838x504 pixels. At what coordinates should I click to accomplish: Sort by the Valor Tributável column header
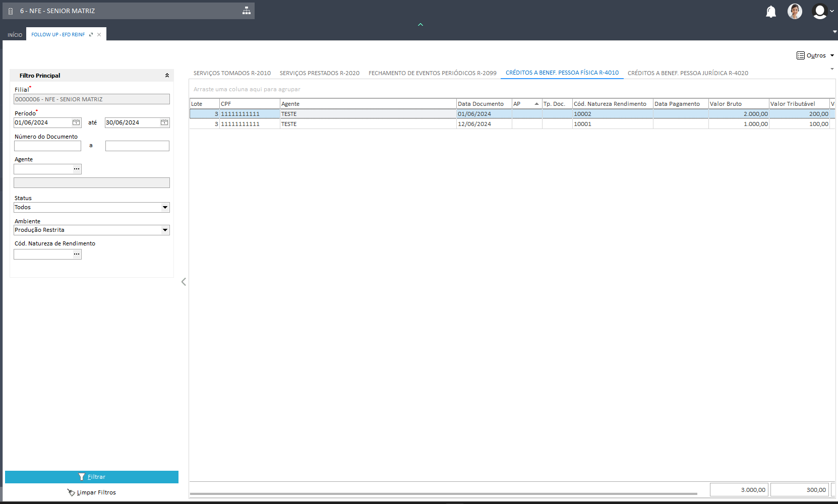pyautogui.click(x=799, y=104)
